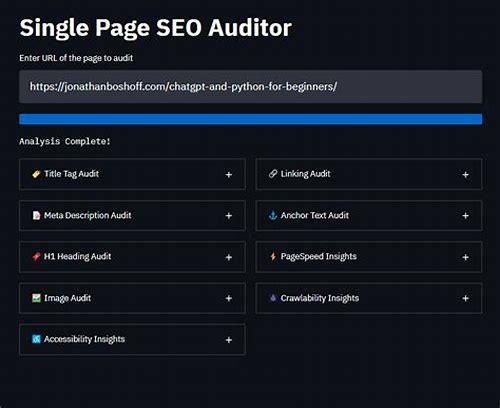The width and height of the screenshot is (500, 408).
Task: Expand Accessibility Insights with its plus sign
Action: tap(229, 340)
